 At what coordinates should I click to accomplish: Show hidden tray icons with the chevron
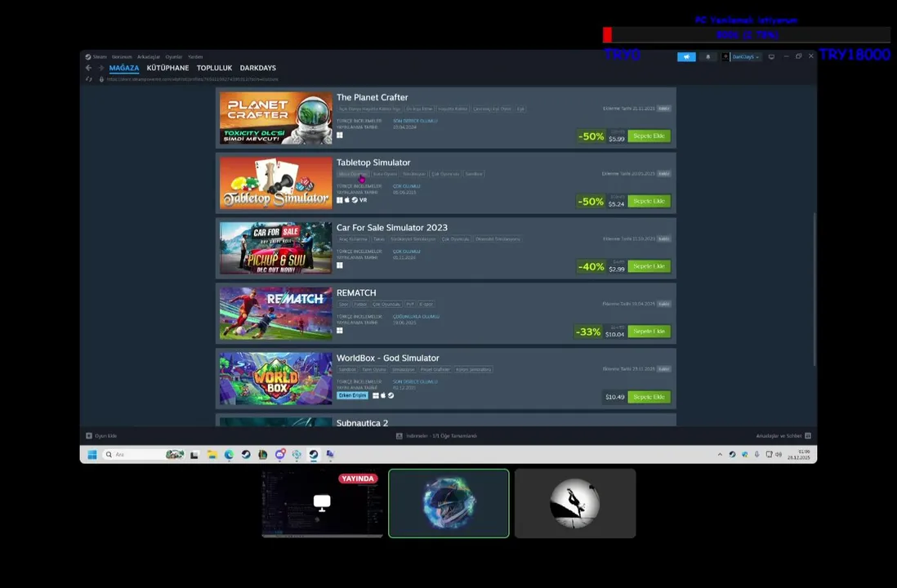coord(720,455)
